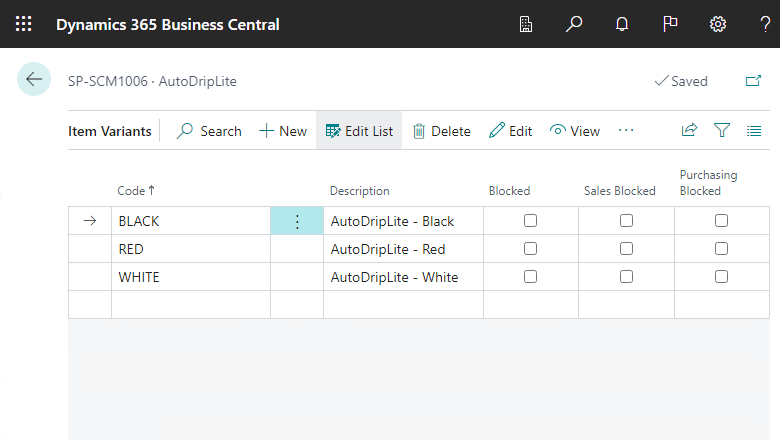Open the Help question mark
Screen dimensions: 780x440
coord(766,24)
